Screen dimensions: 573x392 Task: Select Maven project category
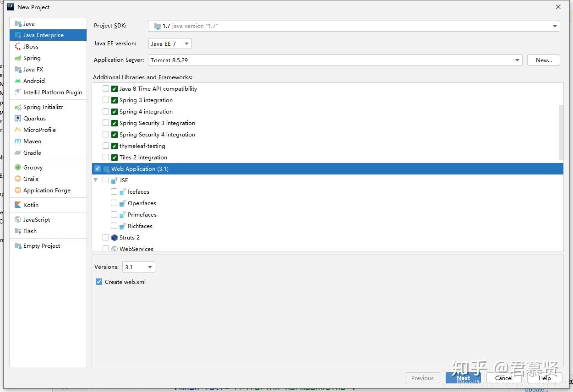pyautogui.click(x=48, y=142)
